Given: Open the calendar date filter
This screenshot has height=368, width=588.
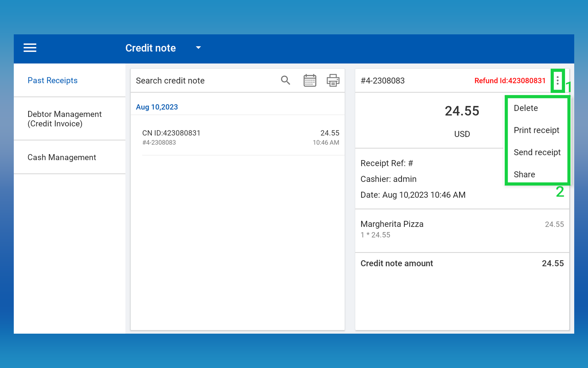Looking at the screenshot, I should 310,81.
